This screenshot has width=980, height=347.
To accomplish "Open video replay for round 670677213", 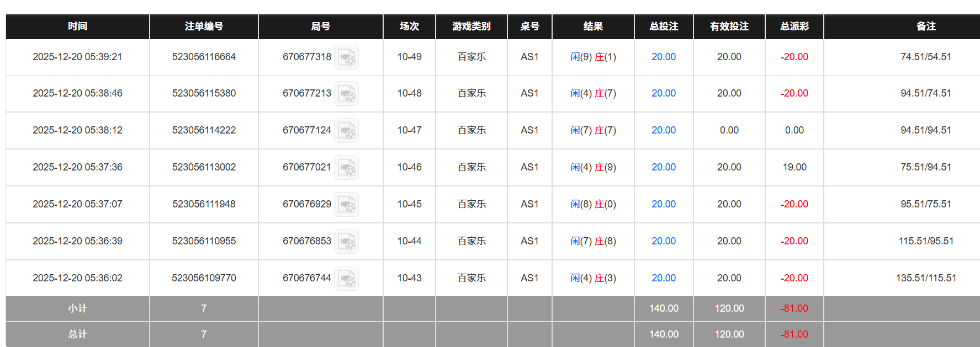I will (x=347, y=94).
